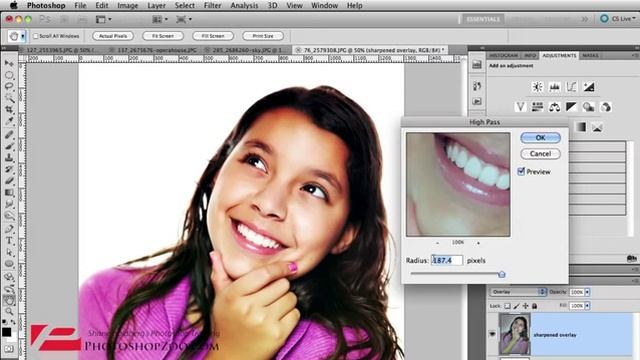Select the Zoom tool in toolbar
Image resolution: width=640 pixels, height=360 pixels.
pyautogui.click(x=9, y=311)
